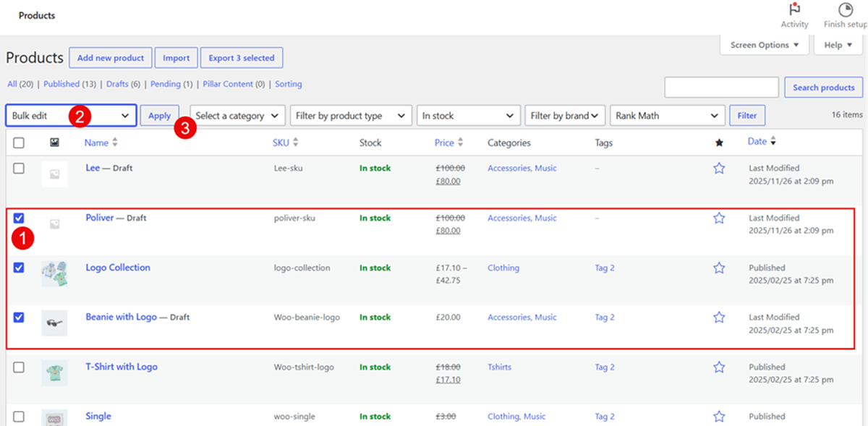This screenshot has height=426, width=868.
Task: Click into the product search field
Action: [721, 88]
